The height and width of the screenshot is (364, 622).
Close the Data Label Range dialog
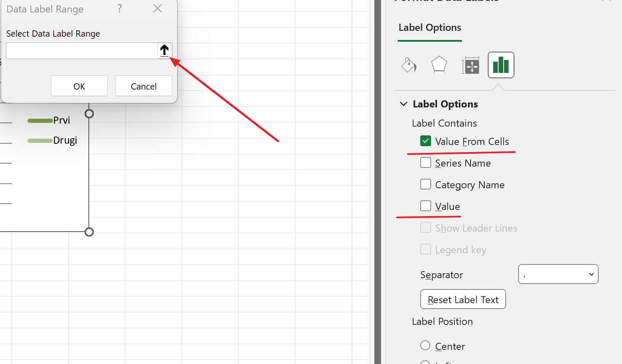tap(158, 9)
